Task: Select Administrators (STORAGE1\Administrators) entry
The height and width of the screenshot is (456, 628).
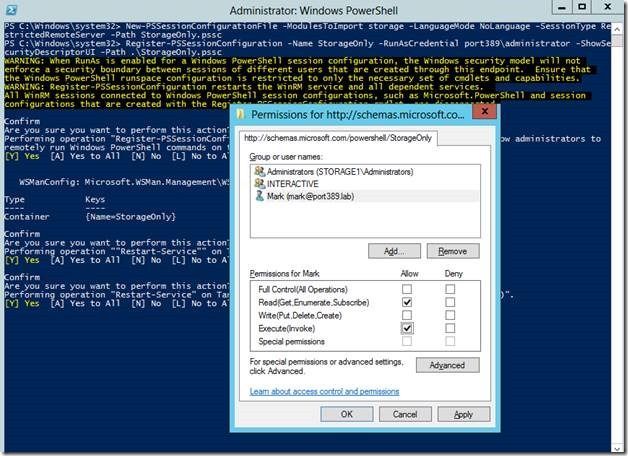Action: [365, 172]
